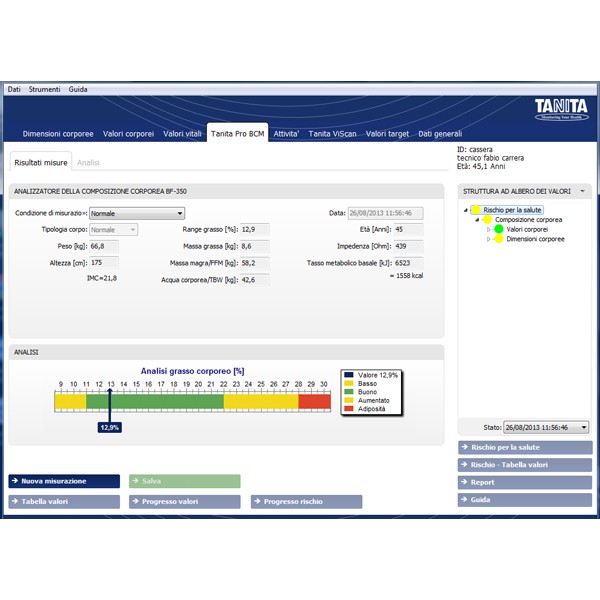The image size is (600, 600).
Task: Click the 12,9% value marker on chart
Action: point(109,427)
